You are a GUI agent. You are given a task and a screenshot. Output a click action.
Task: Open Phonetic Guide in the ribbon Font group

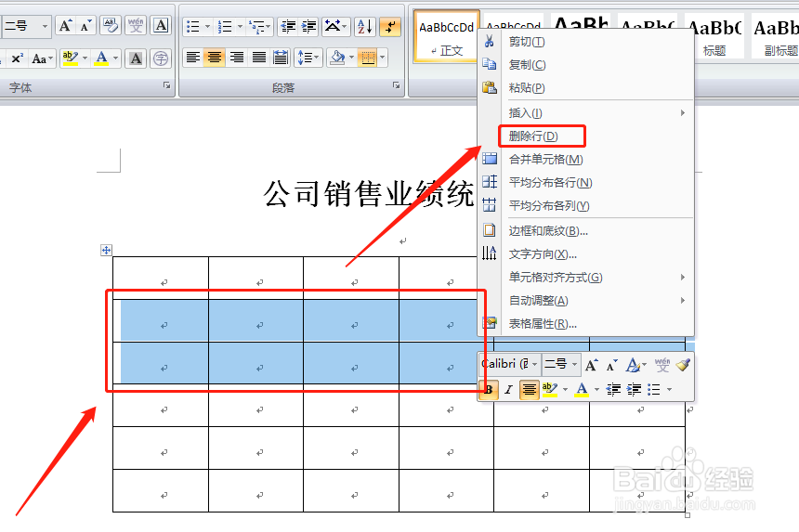tap(136, 25)
